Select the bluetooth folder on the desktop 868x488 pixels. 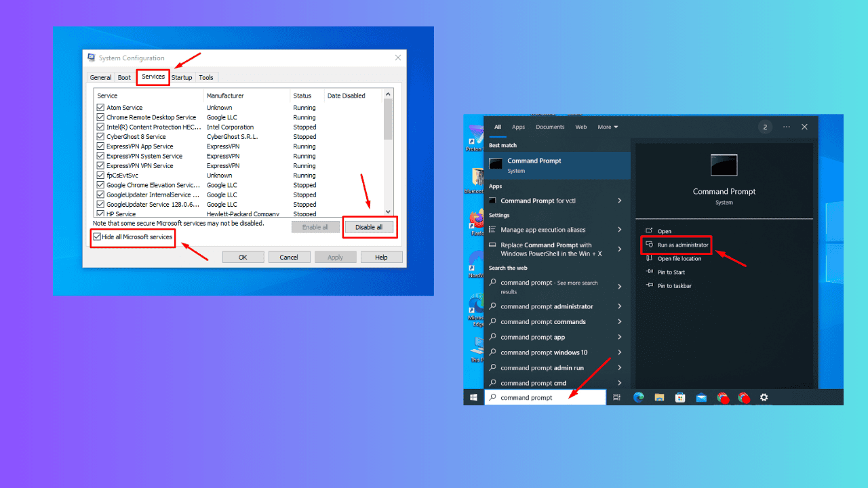point(476,180)
